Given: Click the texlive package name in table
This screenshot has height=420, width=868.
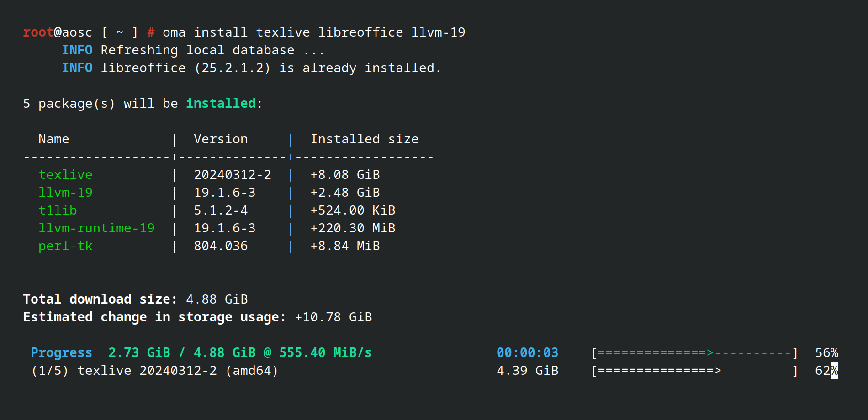Looking at the screenshot, I should pos(65,175).
